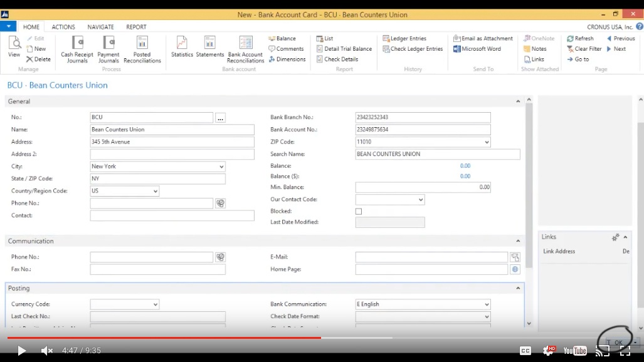This screenshot has height=362, width=644.
Task: Open the application blue dropdown menu
Action: pyautogui.click(x=8, y=26)
